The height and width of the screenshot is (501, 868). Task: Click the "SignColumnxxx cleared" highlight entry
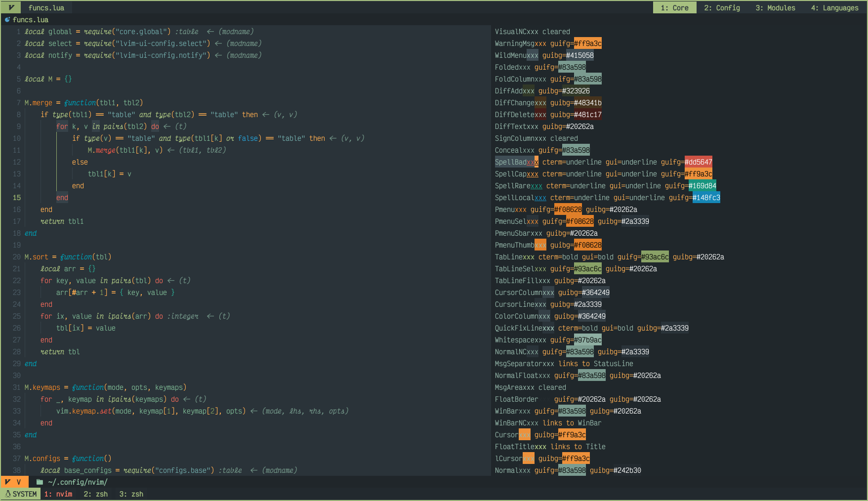tap(537, 138)
